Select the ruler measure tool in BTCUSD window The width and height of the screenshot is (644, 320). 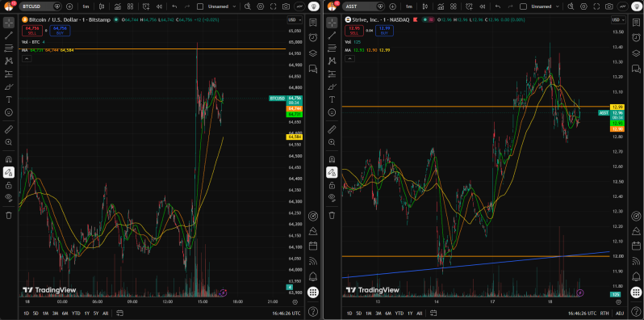click(x=9, y=129)
